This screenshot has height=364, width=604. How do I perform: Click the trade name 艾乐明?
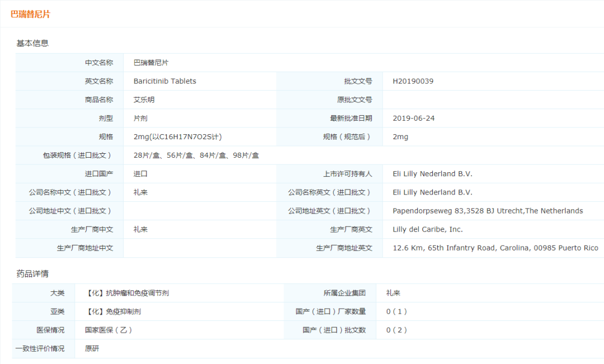click(x=143, y=100)
